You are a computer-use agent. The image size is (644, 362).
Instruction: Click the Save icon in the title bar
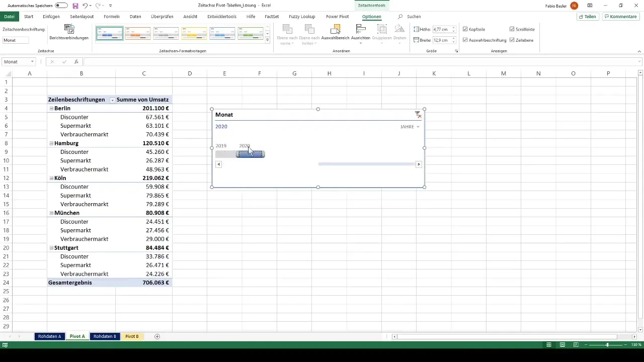coord(75,6)
